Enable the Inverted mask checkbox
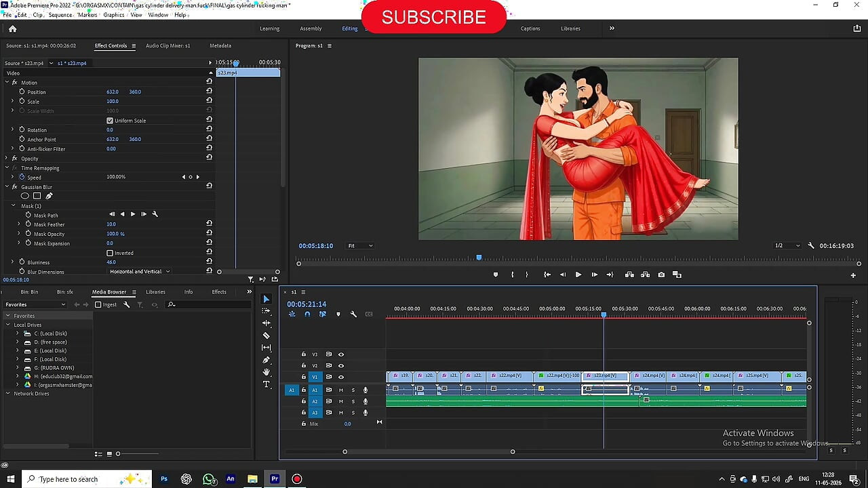Image resolution: width=868 pixels, height=488 pixels. click(x=110, y=253)
